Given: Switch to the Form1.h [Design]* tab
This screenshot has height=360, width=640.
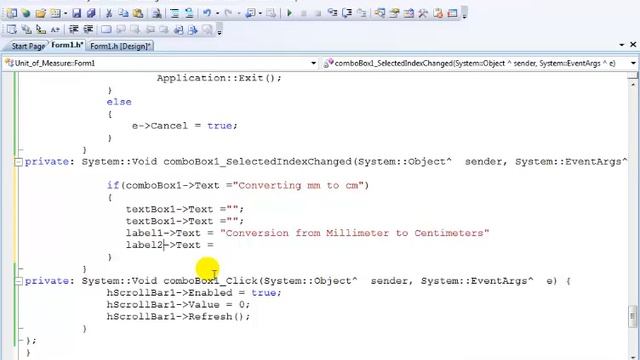Looking at the screenshot, I should point(120,46).
